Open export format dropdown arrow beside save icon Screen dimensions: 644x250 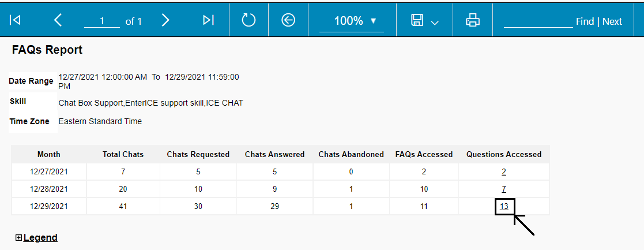click(435, 23)
